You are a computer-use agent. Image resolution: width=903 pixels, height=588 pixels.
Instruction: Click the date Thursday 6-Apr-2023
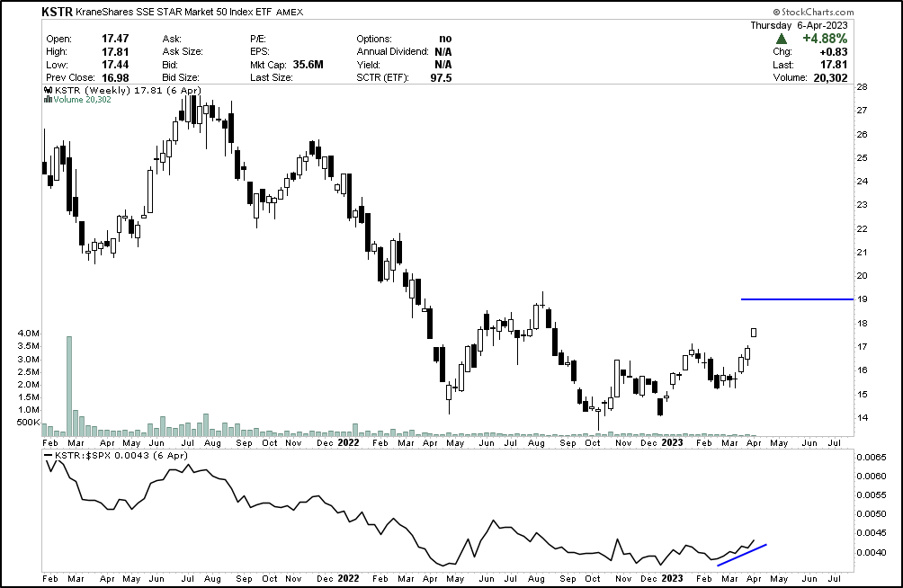coord(799,25)
